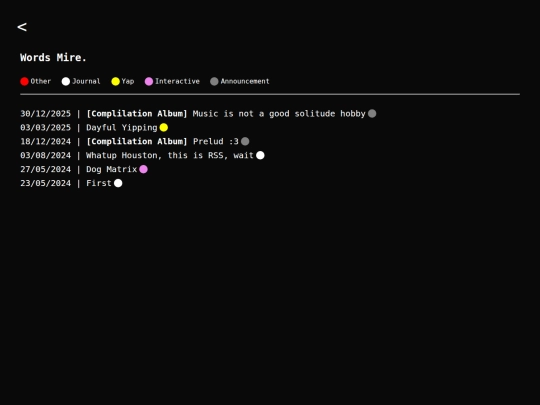
Task: Go back using the < arrow
Action: (22, 27)
